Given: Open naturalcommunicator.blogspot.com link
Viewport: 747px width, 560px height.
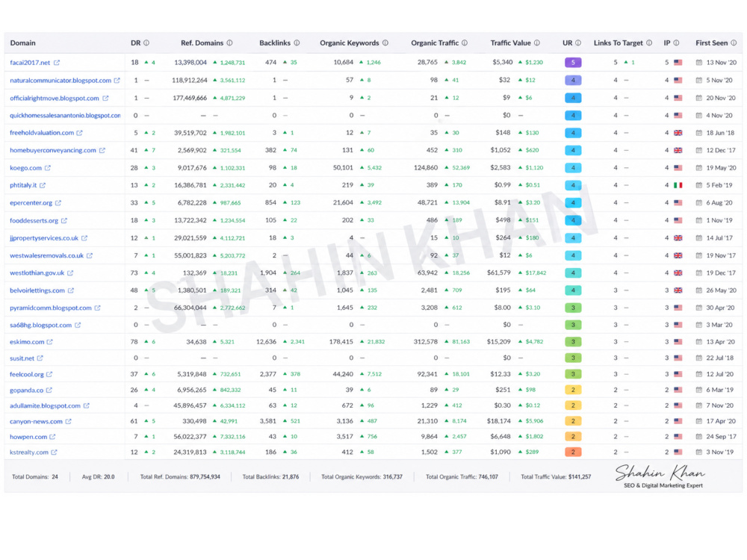Looking at the screenshot, I should pyautogui.click(x=61, y=81).
